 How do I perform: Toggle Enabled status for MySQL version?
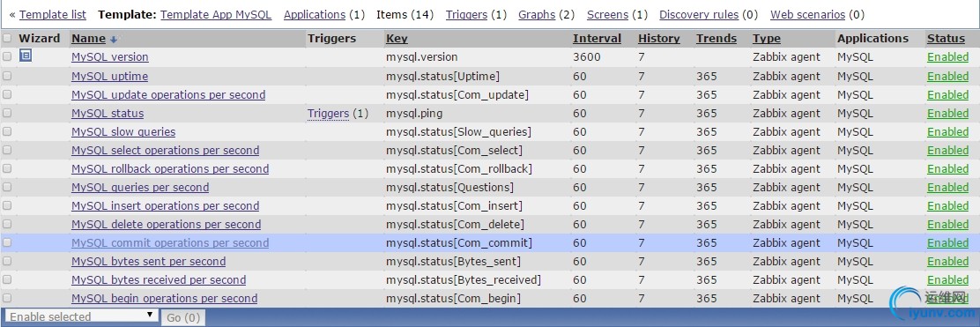[x=947, y=57]
